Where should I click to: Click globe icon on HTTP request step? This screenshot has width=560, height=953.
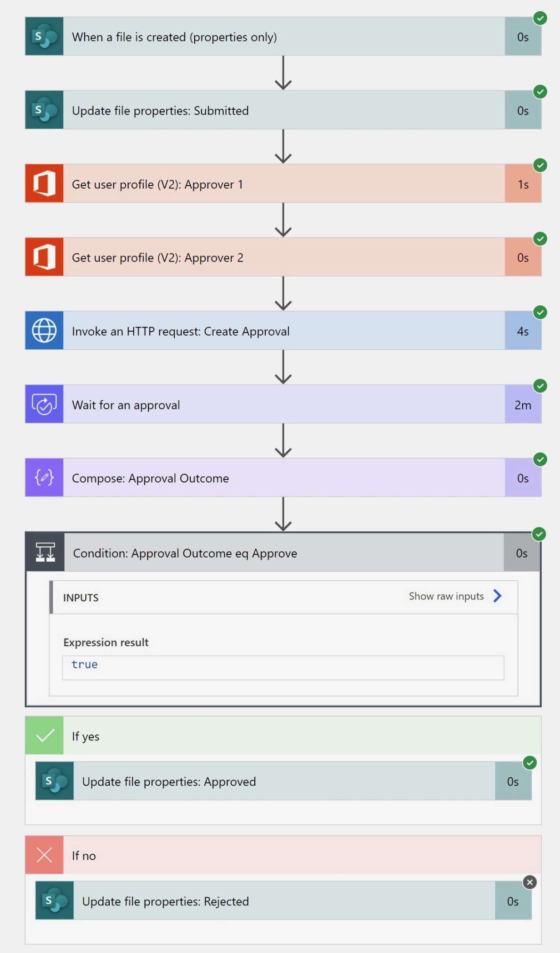click(44, 330)
